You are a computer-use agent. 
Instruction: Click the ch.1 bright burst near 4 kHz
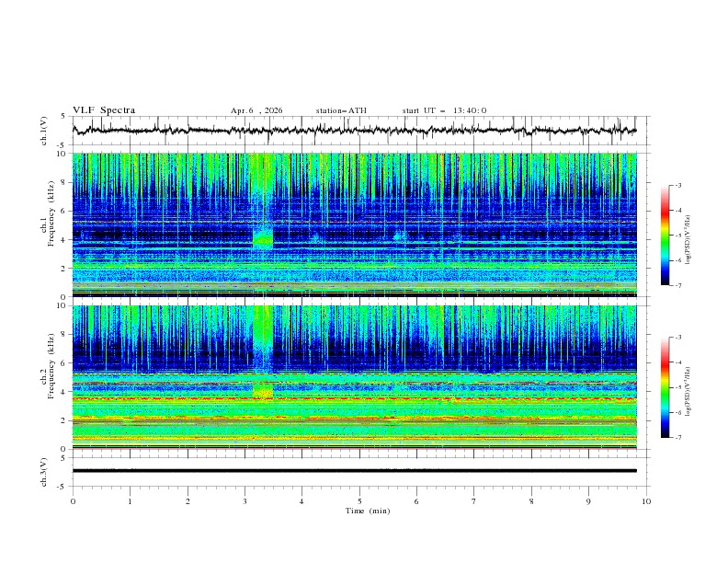tap(263, 237)
